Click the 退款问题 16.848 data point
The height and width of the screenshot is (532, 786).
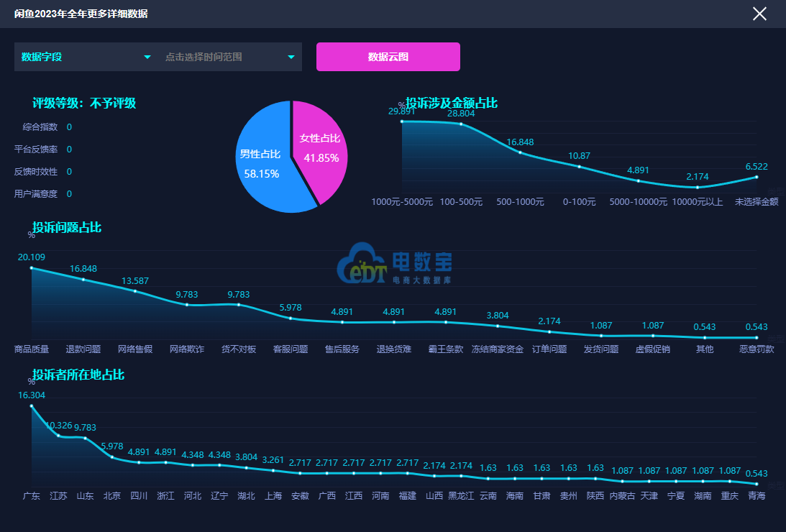point(83,279)
